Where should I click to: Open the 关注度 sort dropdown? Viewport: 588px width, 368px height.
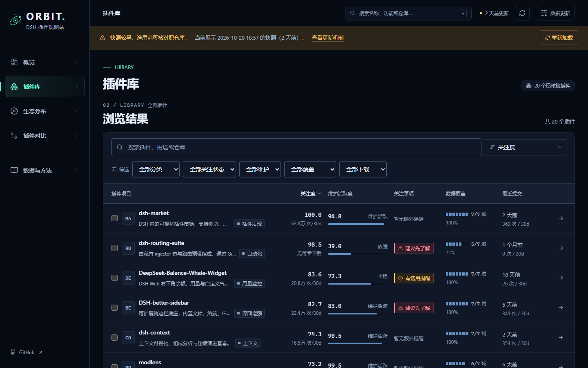pyautogui.click(x=526, y=147)
